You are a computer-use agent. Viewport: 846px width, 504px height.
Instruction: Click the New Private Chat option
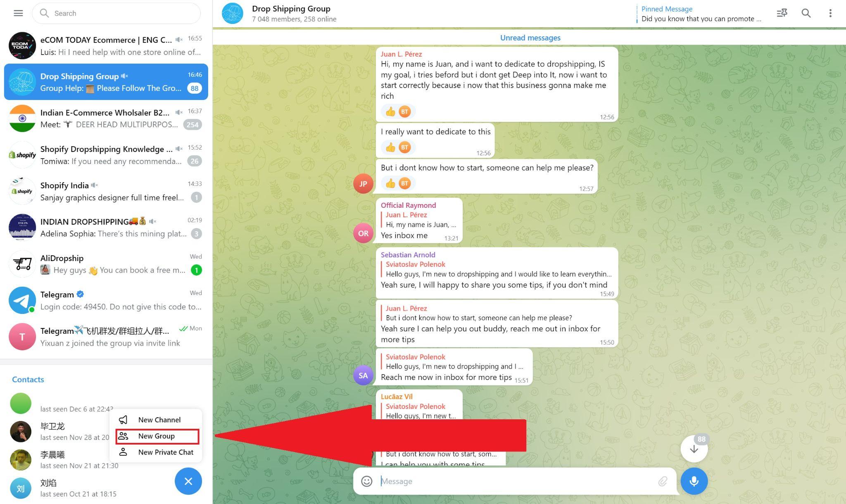(x=166, y=452)
